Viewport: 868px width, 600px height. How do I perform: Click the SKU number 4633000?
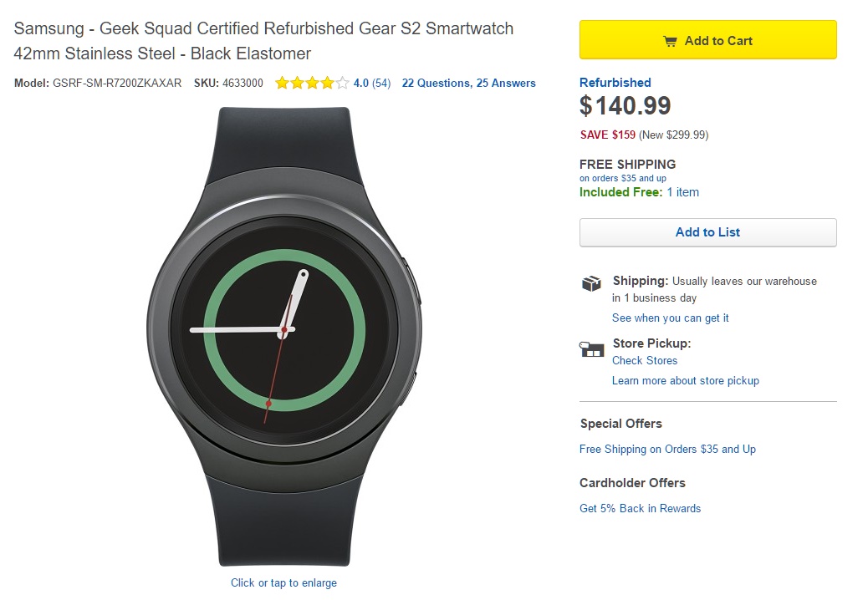[243, 83]
